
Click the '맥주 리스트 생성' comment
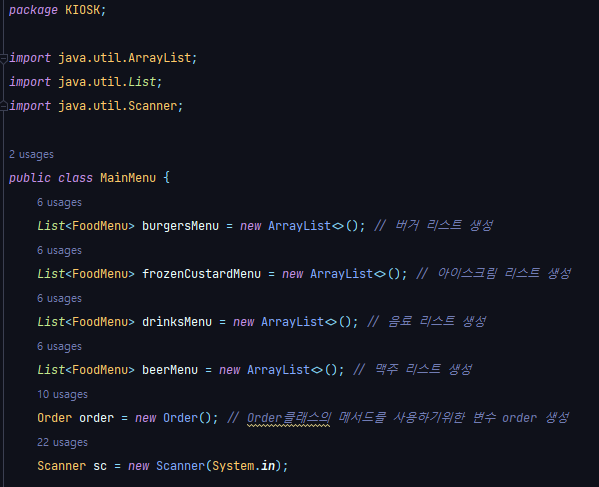pos(423,370)
